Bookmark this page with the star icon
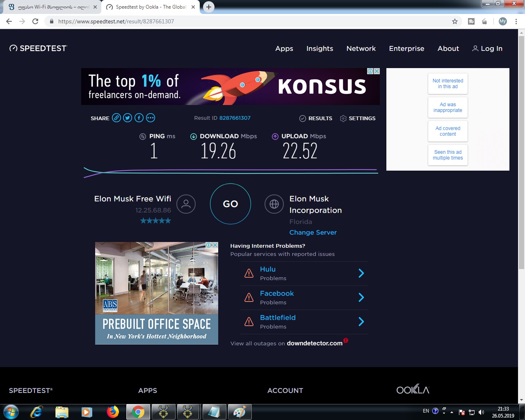The image size is (525, 420). (x=455, y=21)
